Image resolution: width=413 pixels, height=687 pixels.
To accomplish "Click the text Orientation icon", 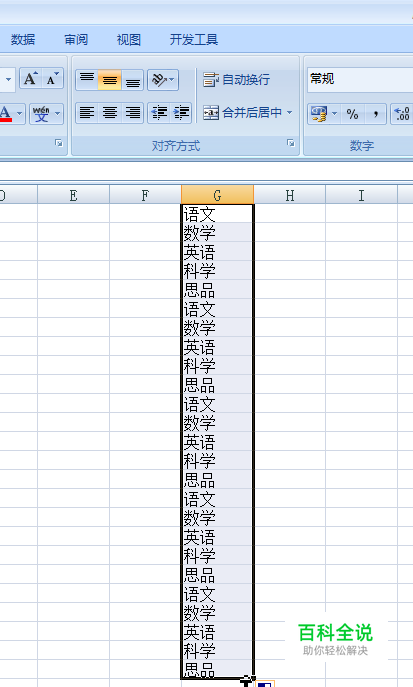I will pos(159,80).
